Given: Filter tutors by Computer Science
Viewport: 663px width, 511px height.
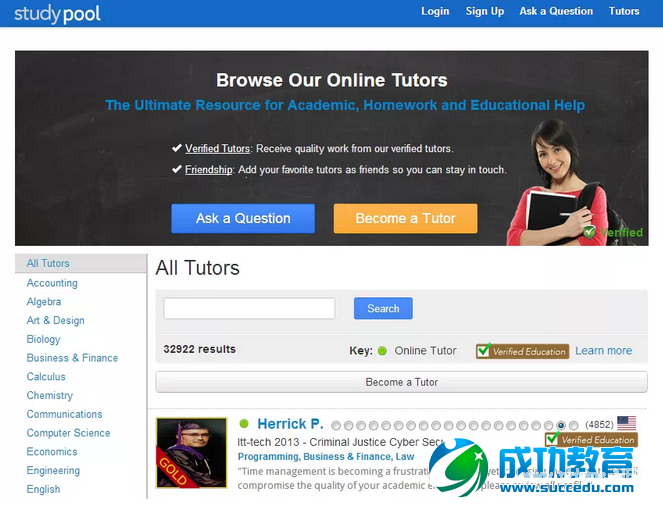Looking at the screenshot, I should pyautogui.click(x=68, y=433).
